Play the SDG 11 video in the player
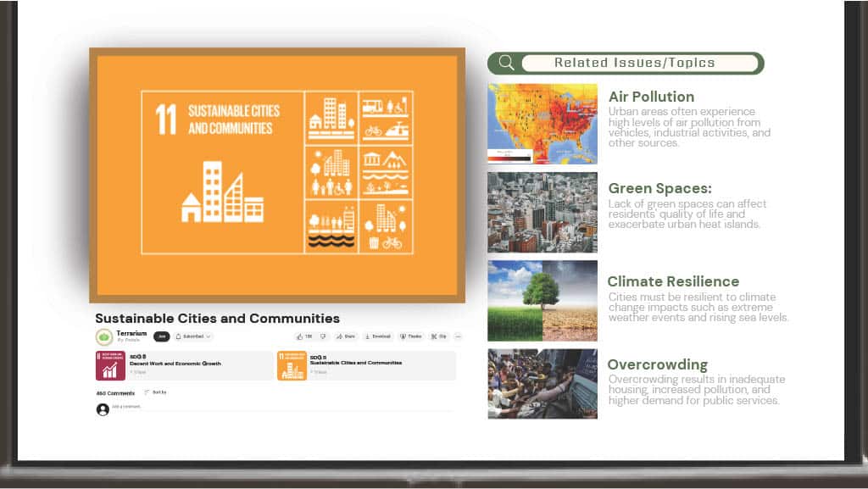The height and width of the screenshot is (489, 868). point(277,175)
